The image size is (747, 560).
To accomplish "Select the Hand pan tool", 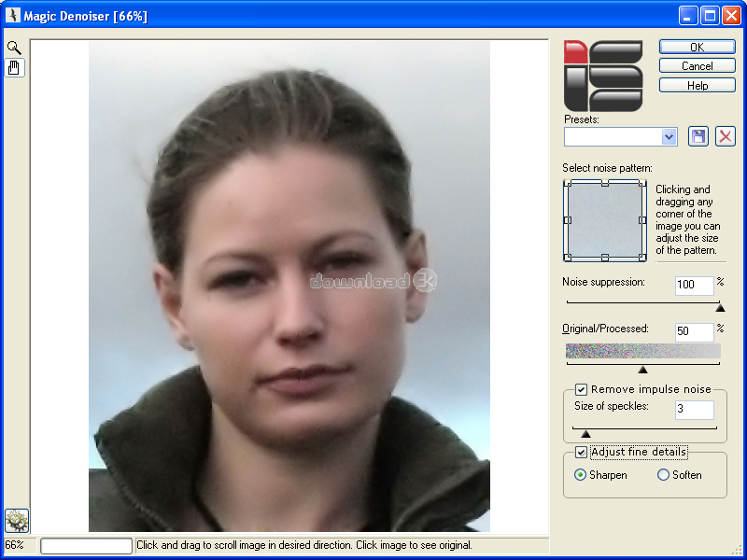I will pos(14,67).
